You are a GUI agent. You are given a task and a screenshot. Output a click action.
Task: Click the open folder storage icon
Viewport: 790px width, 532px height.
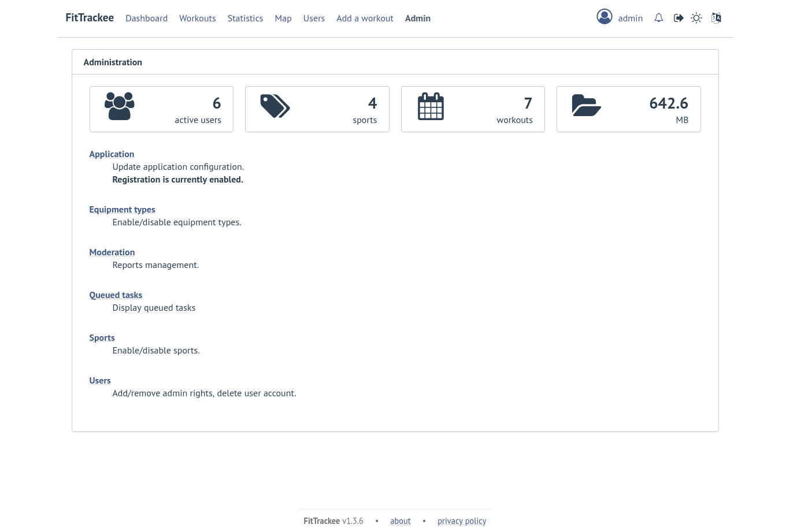coord(587,106)
